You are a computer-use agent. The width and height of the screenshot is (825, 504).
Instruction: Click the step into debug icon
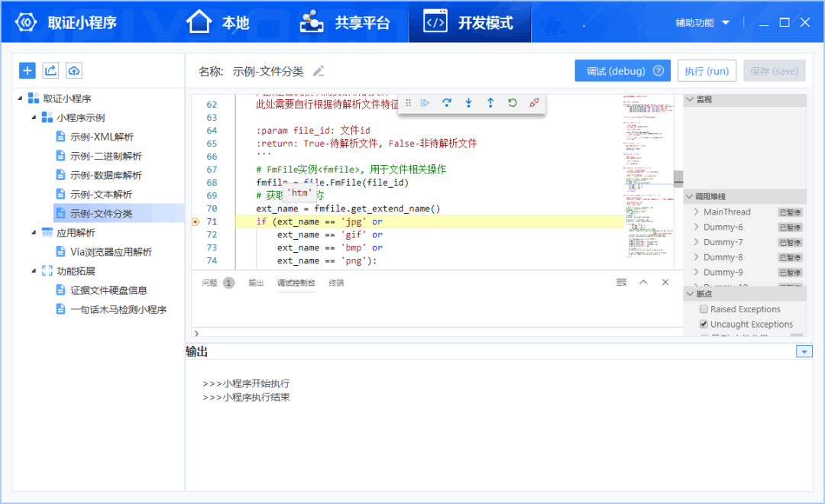point(468,103)
